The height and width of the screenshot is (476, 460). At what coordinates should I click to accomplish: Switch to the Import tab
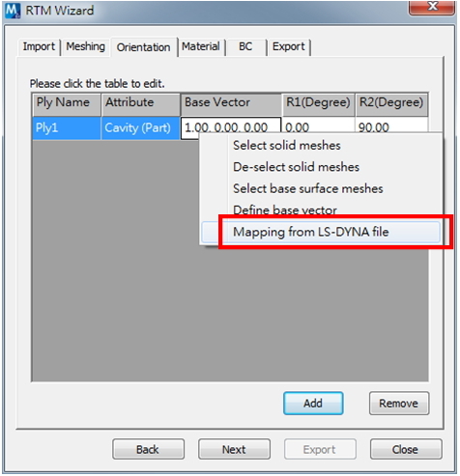point(39,46)
